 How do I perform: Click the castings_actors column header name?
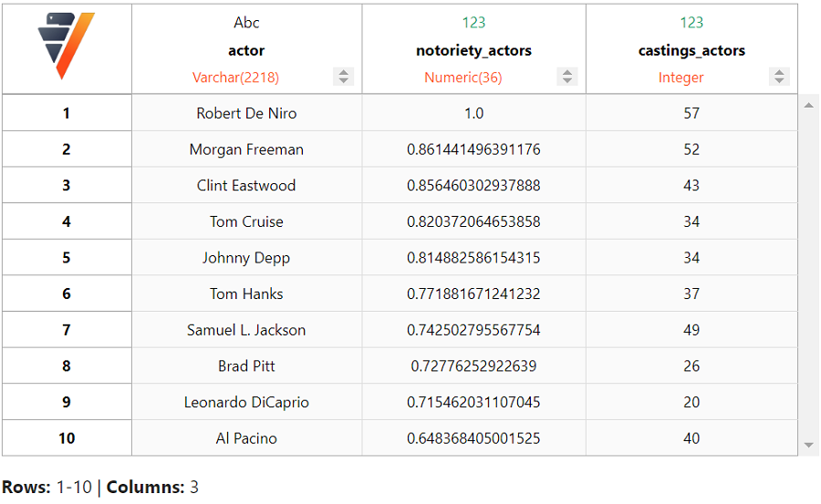(691, 51)
